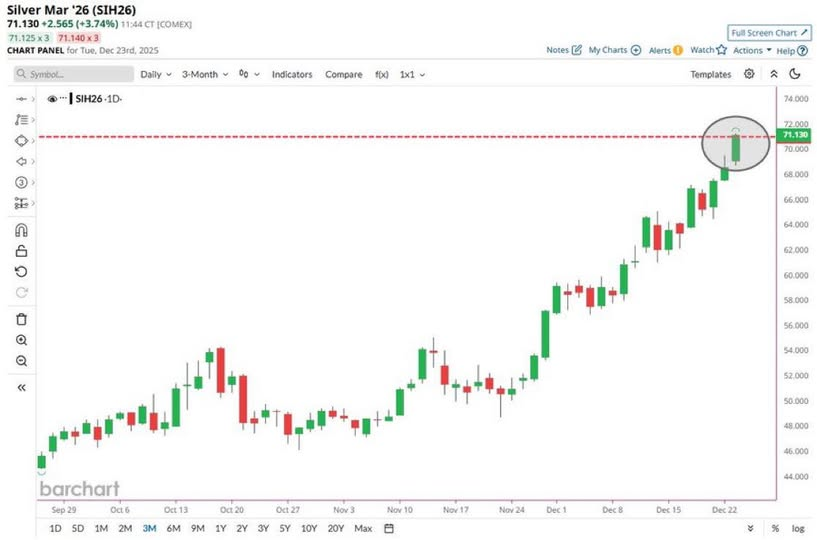Screen dimensions: 817x540
Task: Open the Indicators menu
Action: tap(292, 74)
